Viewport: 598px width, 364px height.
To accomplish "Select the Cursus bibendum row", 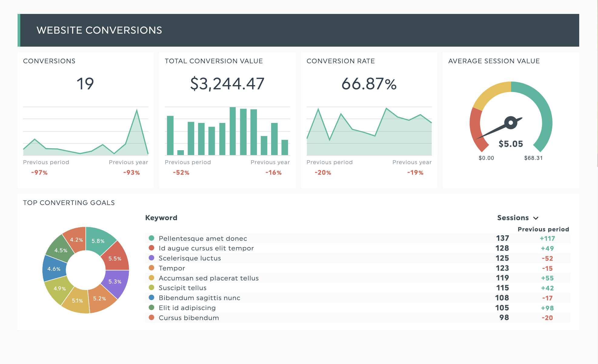I will pyautogui.click(x=189, y=318).
